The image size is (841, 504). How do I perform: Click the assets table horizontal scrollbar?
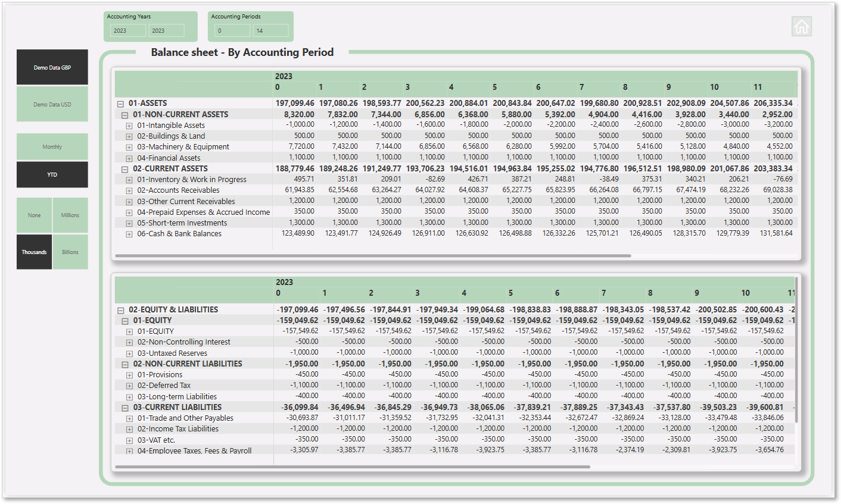373,256
